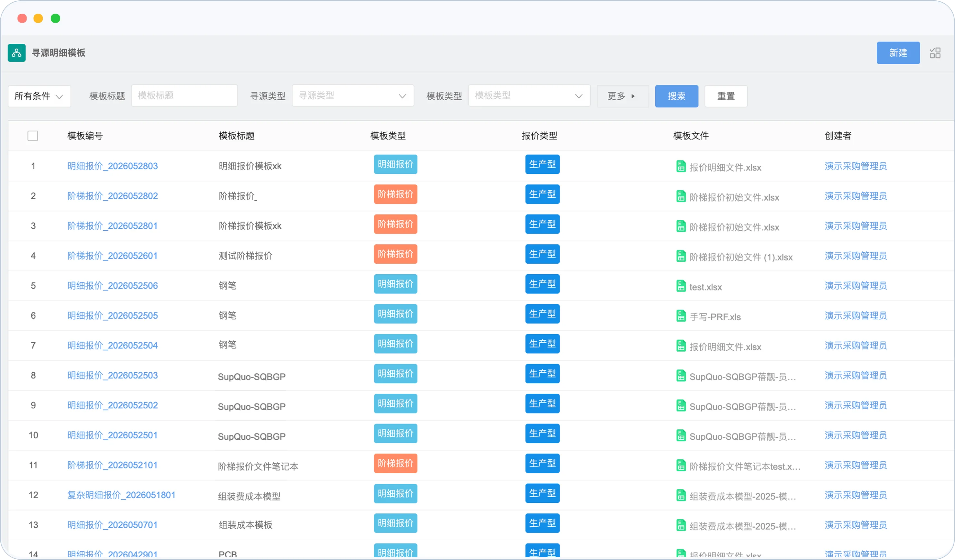
Task: Open template 明细报价_2026052504
Action: point(113,346)
